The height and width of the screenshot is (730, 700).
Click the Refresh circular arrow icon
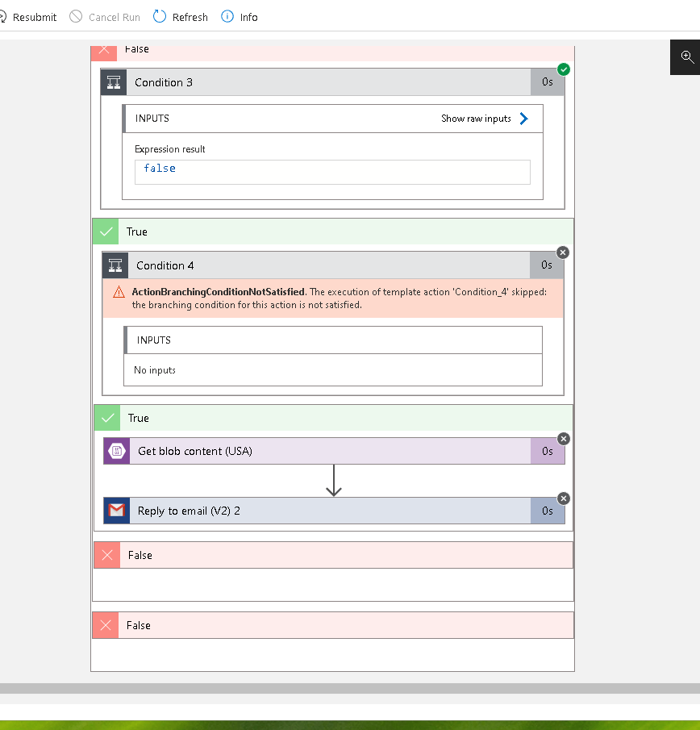click(160, 17)
